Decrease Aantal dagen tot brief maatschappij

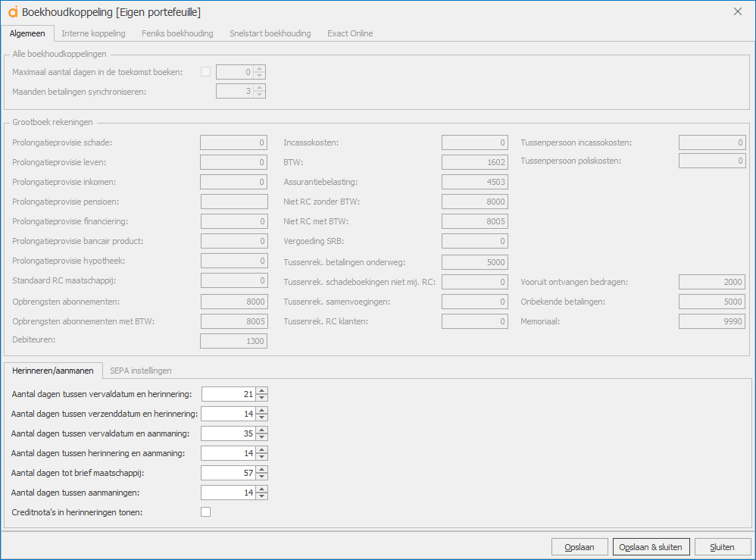click(x=262, y=477)
